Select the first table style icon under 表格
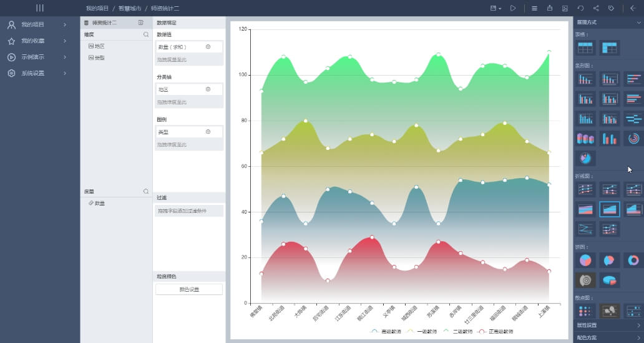Viewport: 644px width, 343px height. coord(585,47)
